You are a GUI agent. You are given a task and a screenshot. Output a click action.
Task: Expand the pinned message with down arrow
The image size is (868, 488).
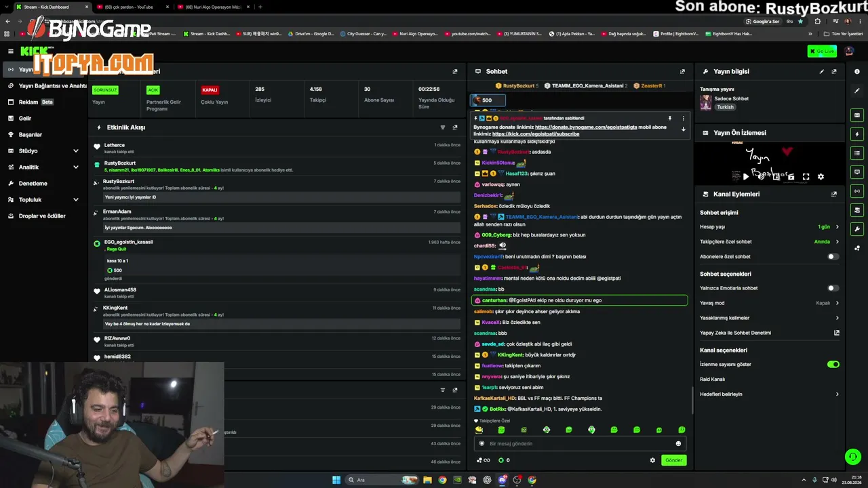683,129
